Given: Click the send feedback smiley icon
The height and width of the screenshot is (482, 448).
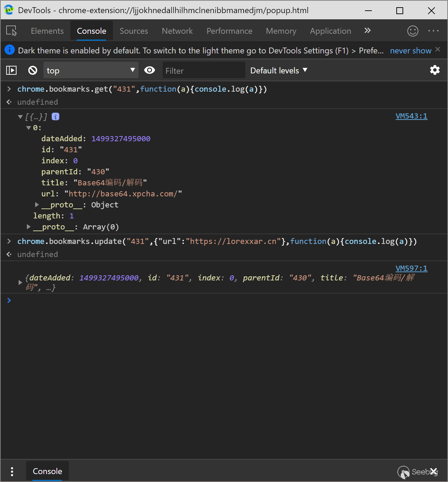Looking at the screenshot, I should (x=413, y=31).
